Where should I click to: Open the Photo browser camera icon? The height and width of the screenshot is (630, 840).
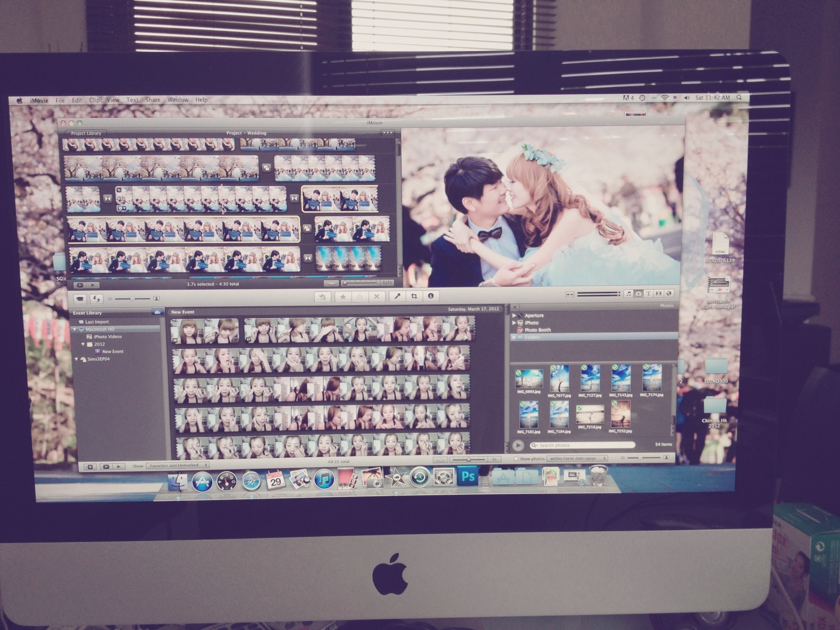point(638,293)
